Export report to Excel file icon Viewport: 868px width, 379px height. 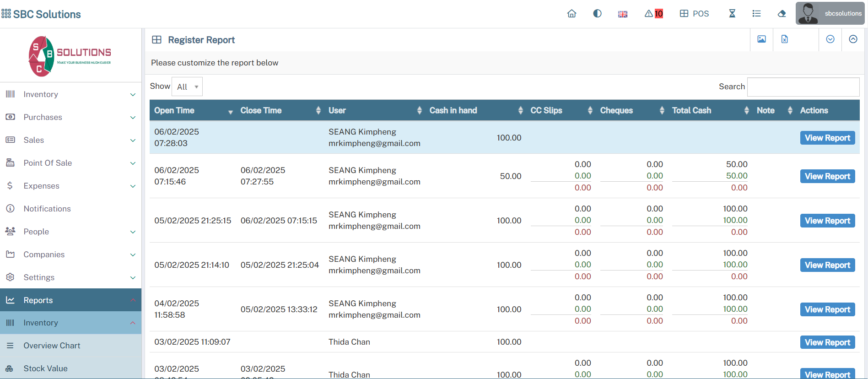click(784, 39)
